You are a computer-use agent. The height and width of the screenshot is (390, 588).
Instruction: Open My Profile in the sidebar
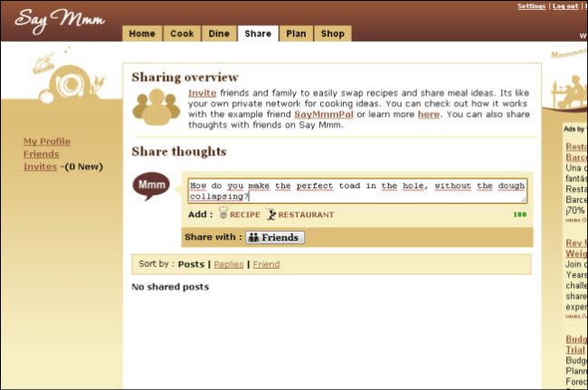pos(47,141)
